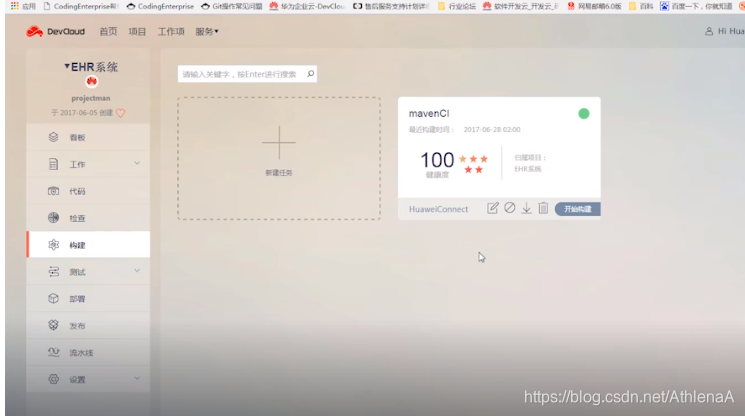The image size is (745, 416).
Task: Expand the 测试 submenu chevron
Action: coord(137,271)
